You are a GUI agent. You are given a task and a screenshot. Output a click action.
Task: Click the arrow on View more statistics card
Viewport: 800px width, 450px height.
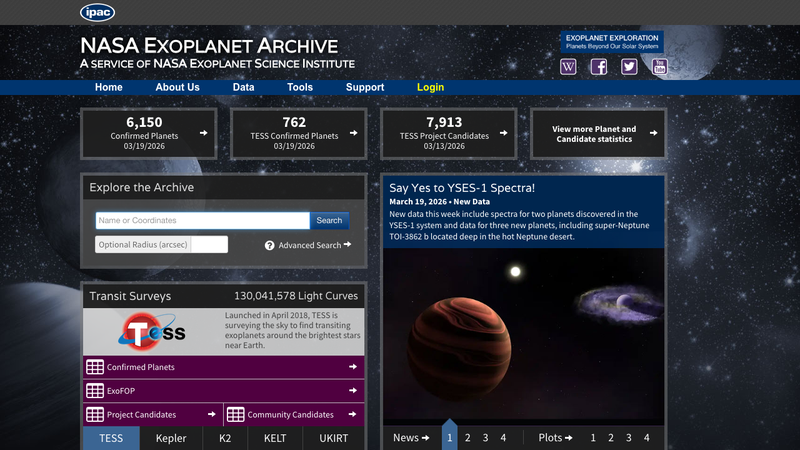[654, 133]
